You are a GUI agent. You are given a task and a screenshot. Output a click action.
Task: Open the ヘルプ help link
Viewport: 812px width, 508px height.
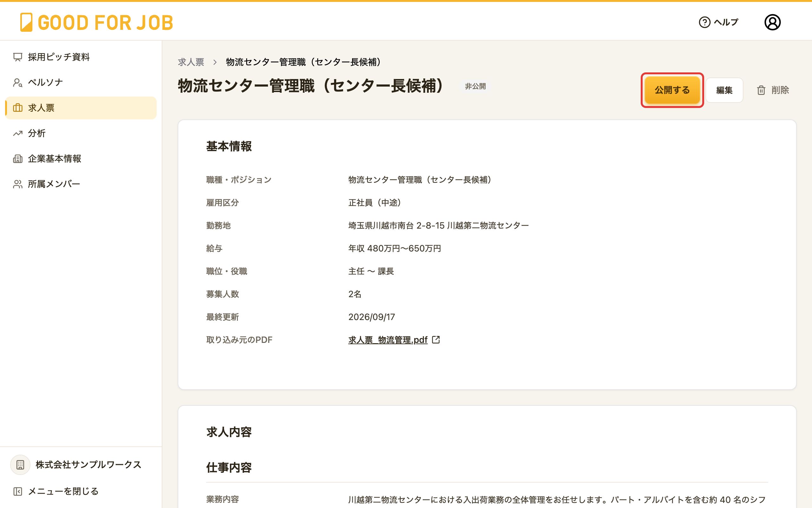(718, 22)
